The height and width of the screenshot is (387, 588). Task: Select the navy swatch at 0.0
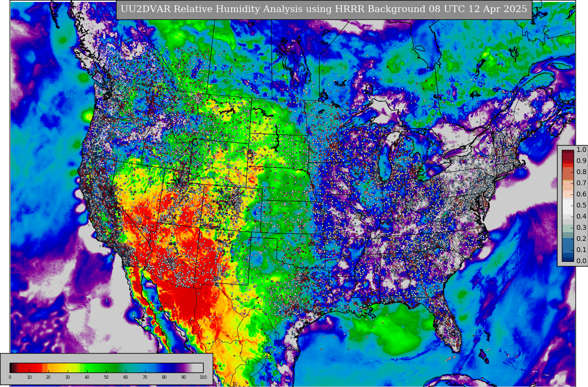click(568, 258)
